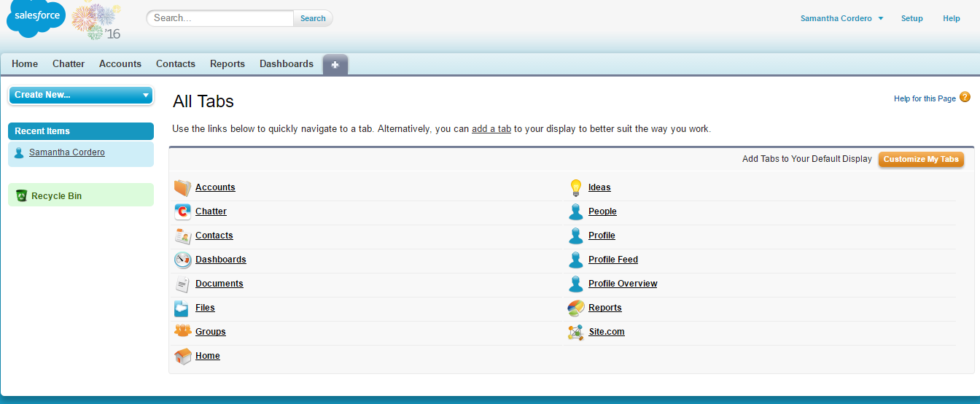Image resolution: width=980 pixels, height=404 pixels.
Task: Open the Documents link
Action: coord(219,284)
